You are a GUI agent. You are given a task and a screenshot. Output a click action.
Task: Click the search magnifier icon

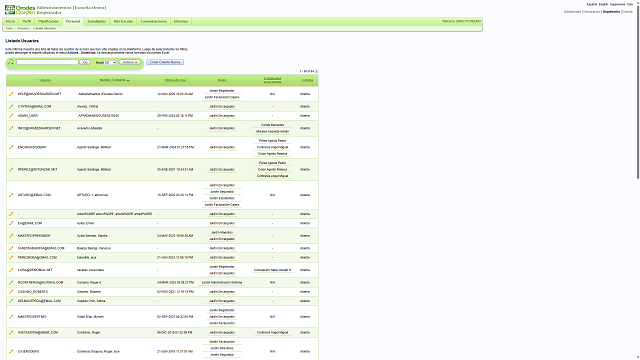pos(11,62)
